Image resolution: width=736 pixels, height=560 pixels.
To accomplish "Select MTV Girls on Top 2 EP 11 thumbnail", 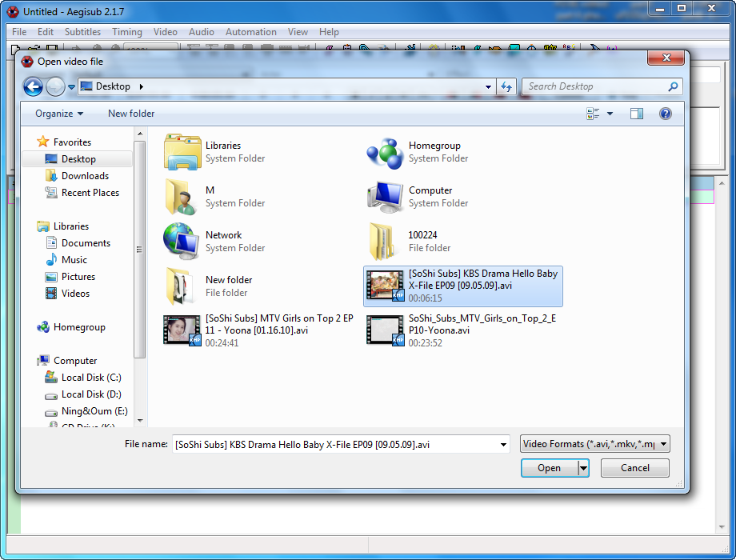I will (x=182, y=330).
